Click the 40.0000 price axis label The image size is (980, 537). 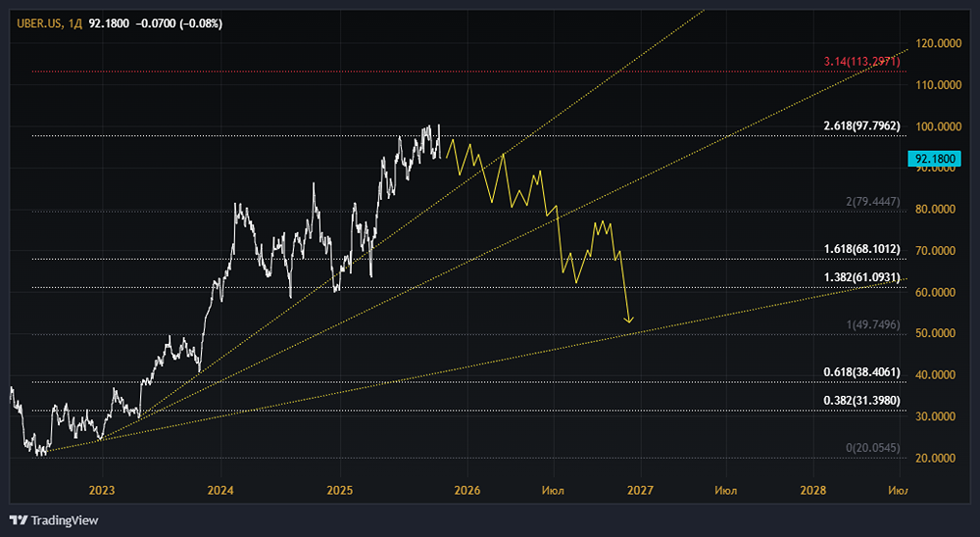936,375
